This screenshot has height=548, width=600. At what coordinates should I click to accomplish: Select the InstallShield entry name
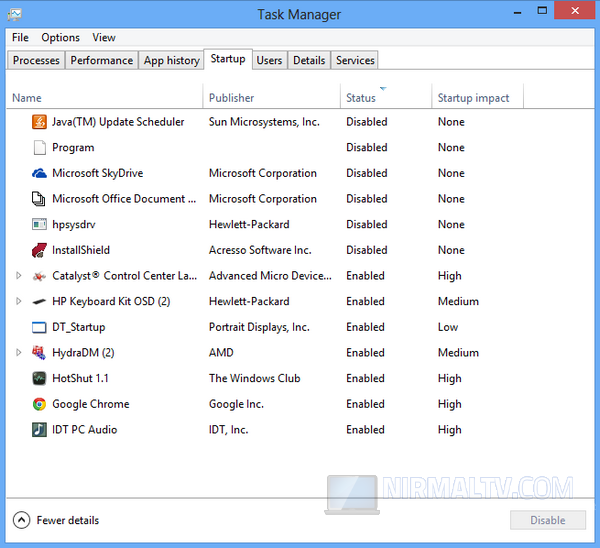point(81,250)
